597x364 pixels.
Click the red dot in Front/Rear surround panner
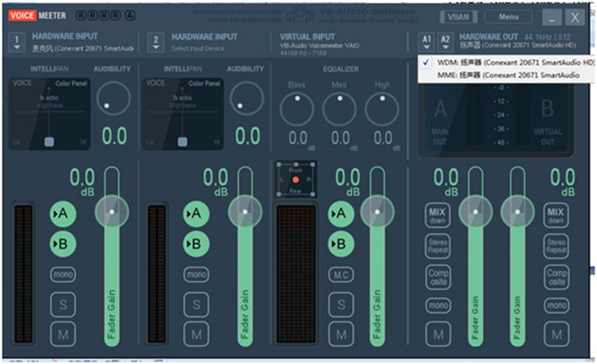296,179
